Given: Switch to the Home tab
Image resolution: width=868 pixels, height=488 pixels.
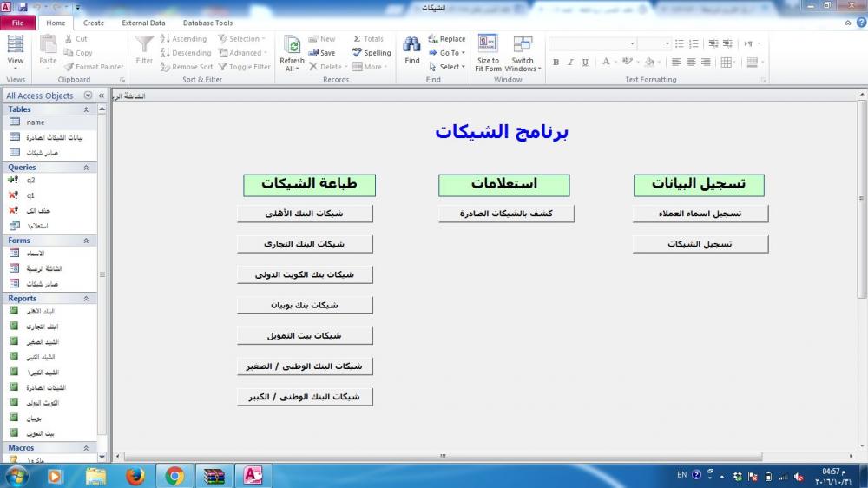Looking at the screenshot, I should 56,23.
